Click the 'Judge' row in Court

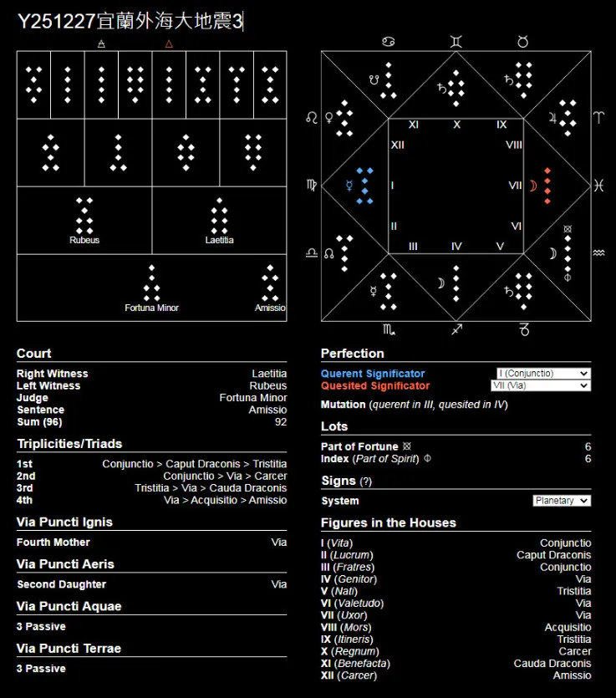[152, 398]
